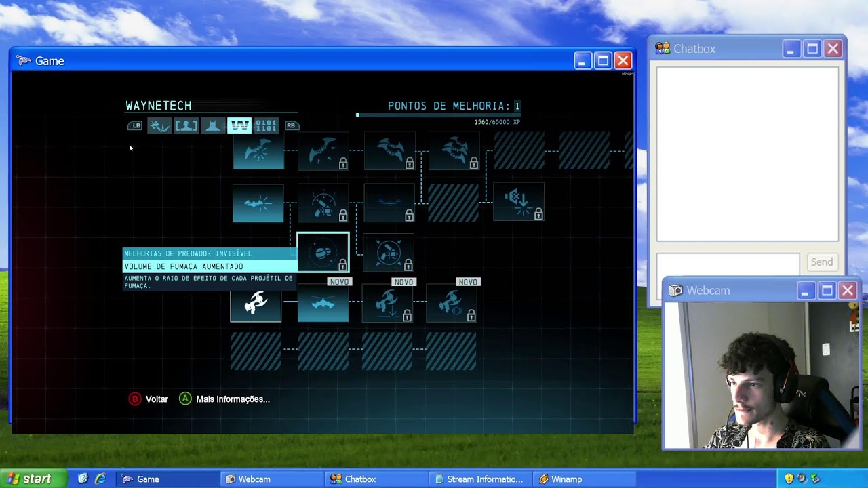This screenshot has width=868, height=488.
Task: Open the Windows start menu
Action: coord(33,479)
